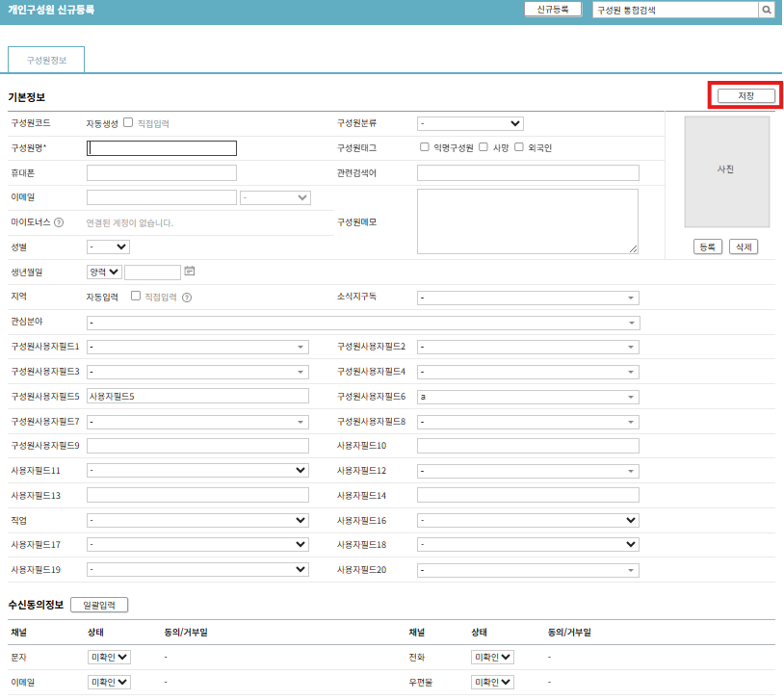784x700 pixels.
Task: Click inside the 구성원메모 text area
Action: pyautogui.click(x=528, y=221)
